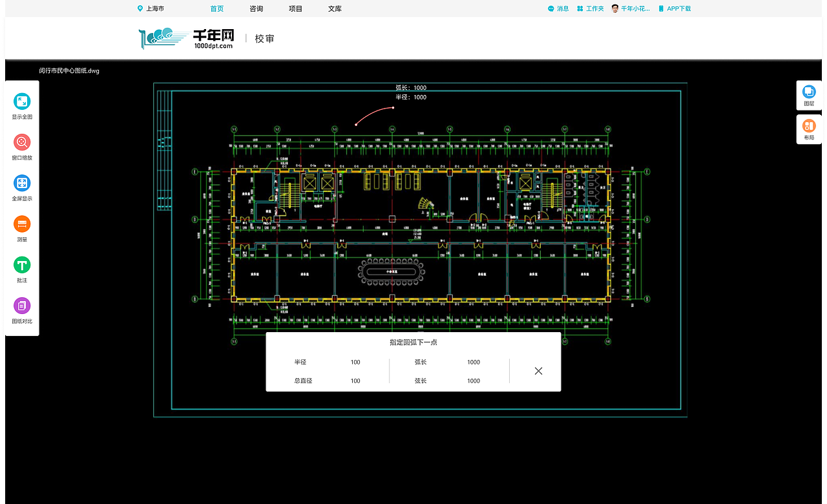Click the location pin icon beside 上海市
This screenshot has width=827, height=504.
pos(140,8)
